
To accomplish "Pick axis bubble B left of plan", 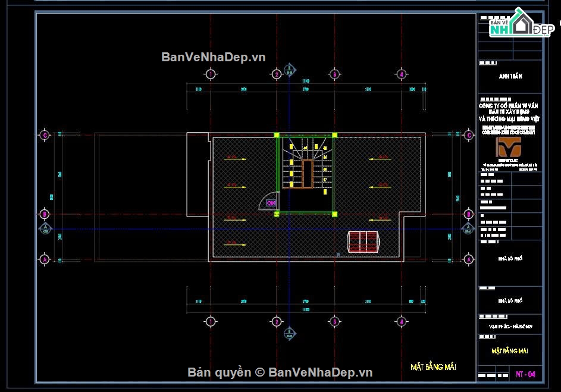I will 45,214.
